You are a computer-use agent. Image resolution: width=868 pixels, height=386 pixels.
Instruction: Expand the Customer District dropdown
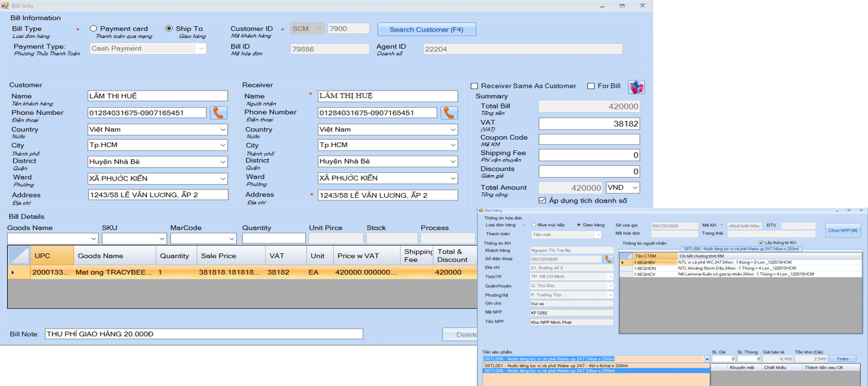click(222, 162)
